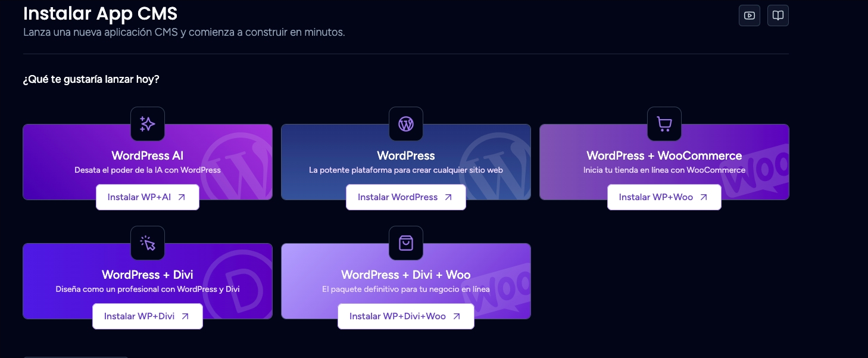Click the Instalar WP+Woo button
The height and width of the screenshot is (358, 868).
coord(664,197)
